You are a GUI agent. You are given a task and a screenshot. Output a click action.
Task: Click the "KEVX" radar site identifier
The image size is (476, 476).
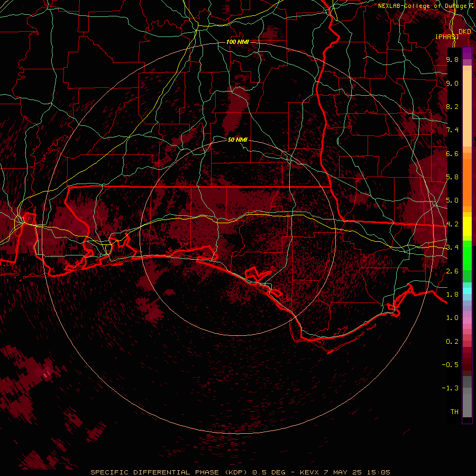click(309, 472)
